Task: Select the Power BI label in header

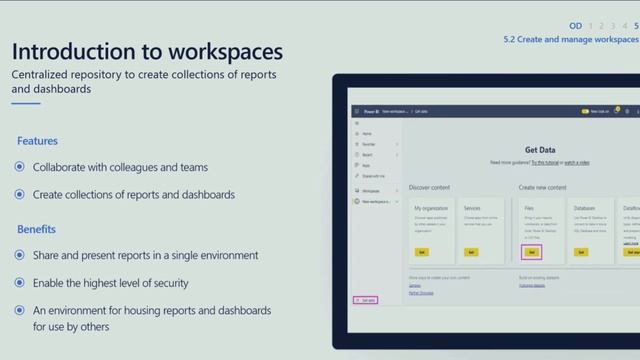Action: (x=371, y=111)
